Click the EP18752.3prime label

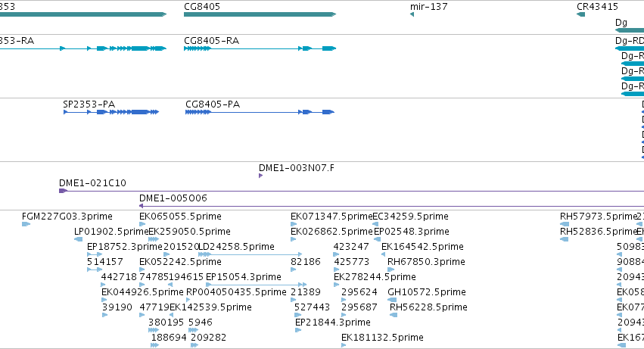(x=125, y=247)
